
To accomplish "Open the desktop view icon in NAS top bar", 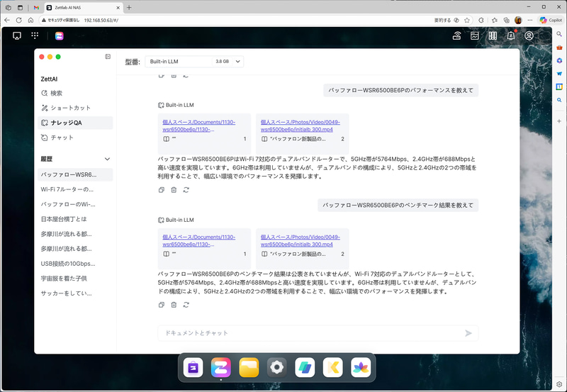I will (x=16, y=36).
